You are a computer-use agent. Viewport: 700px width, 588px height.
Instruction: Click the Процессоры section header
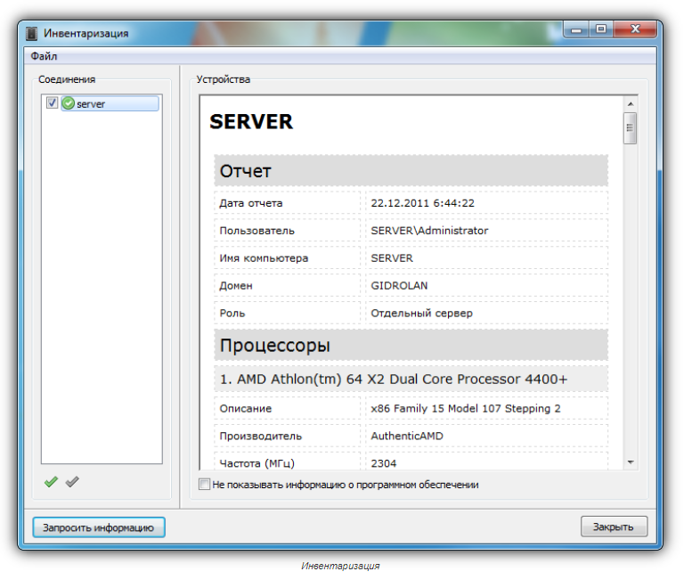411,345
